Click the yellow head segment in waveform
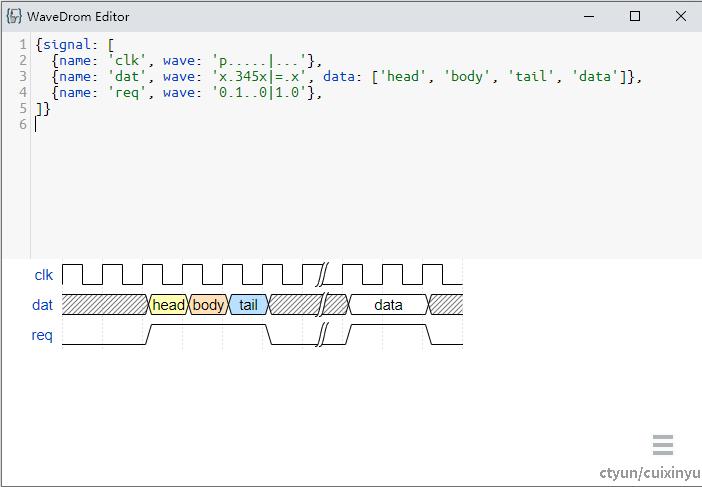Viewport: 702px width, 487px height. pyautogui.click(x=168, y=305)
